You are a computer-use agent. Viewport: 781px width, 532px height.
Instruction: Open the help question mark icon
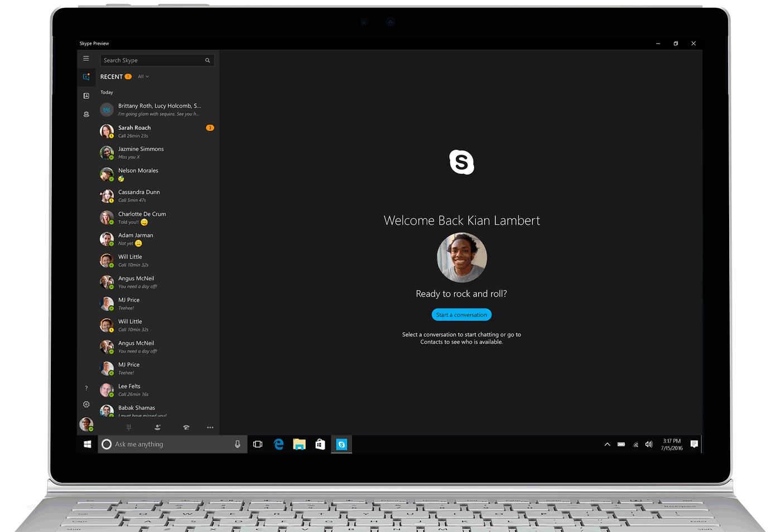coord(86,388)
